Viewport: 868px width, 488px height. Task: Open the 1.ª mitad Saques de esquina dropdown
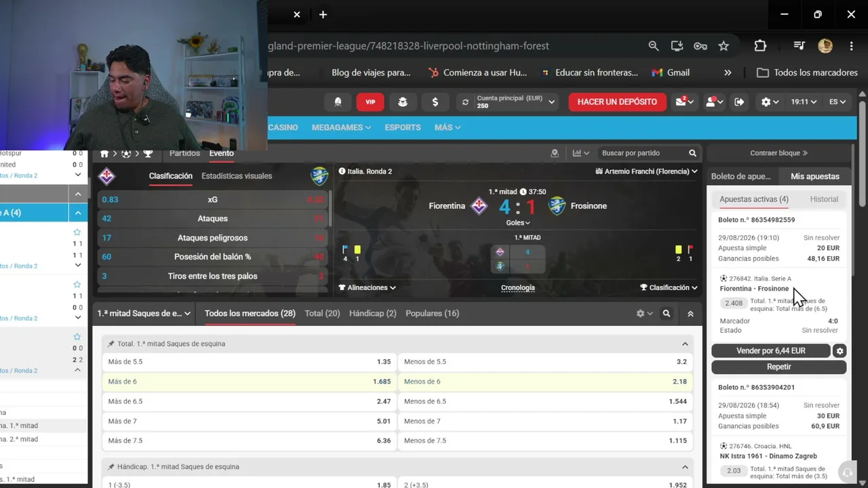(x=144, y=314)
